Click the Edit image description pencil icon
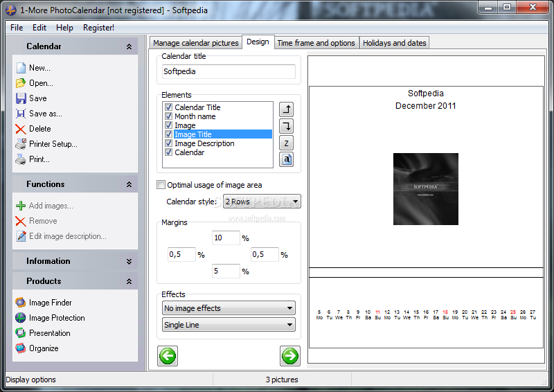554x392 pixels. [21, 236]
